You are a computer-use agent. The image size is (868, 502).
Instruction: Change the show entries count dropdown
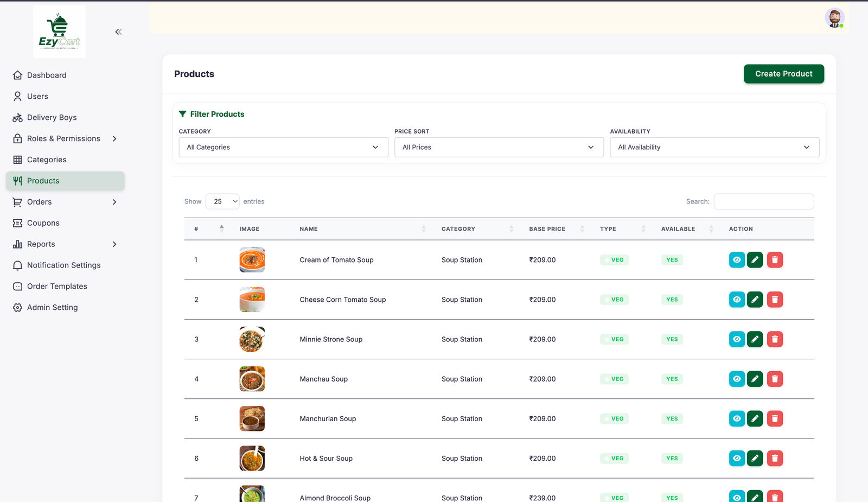pyautogui.click(x=222, y=201)
